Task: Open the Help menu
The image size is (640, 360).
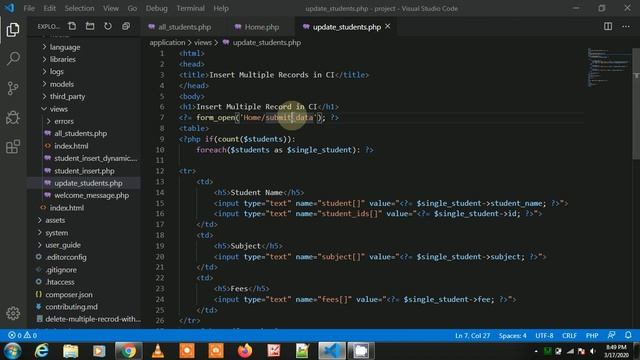Action: click(221, 8)
